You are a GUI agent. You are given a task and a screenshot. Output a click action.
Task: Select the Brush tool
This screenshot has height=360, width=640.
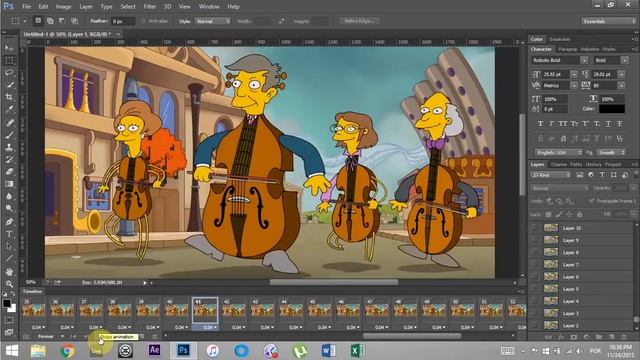[9, 135]
